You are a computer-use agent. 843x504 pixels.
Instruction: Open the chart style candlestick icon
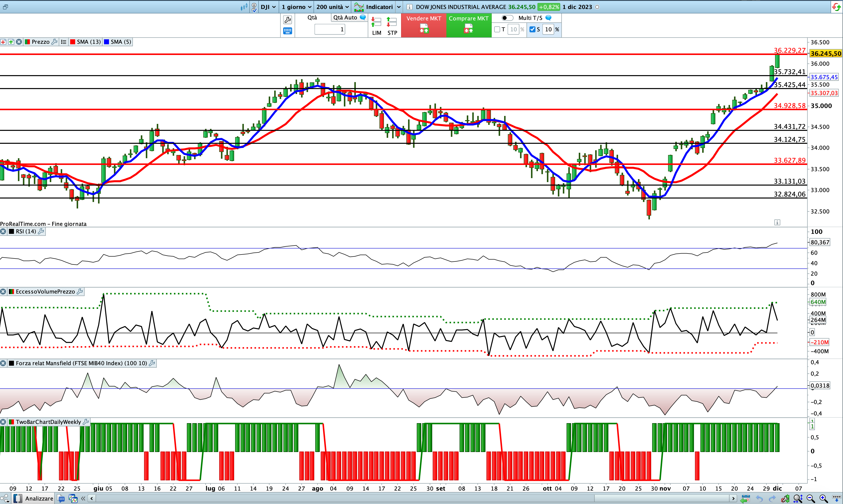click(x=244, y=7)
